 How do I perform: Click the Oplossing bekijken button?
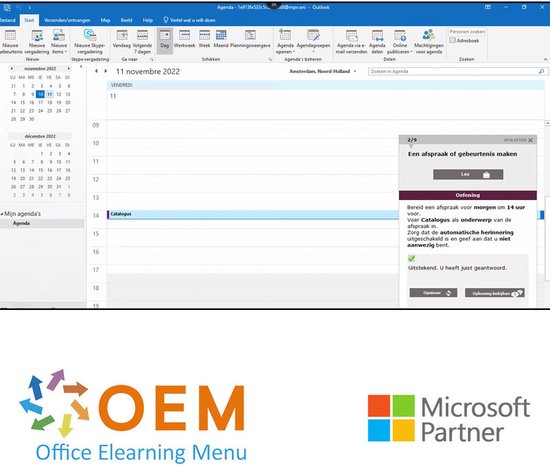[495, 293]
